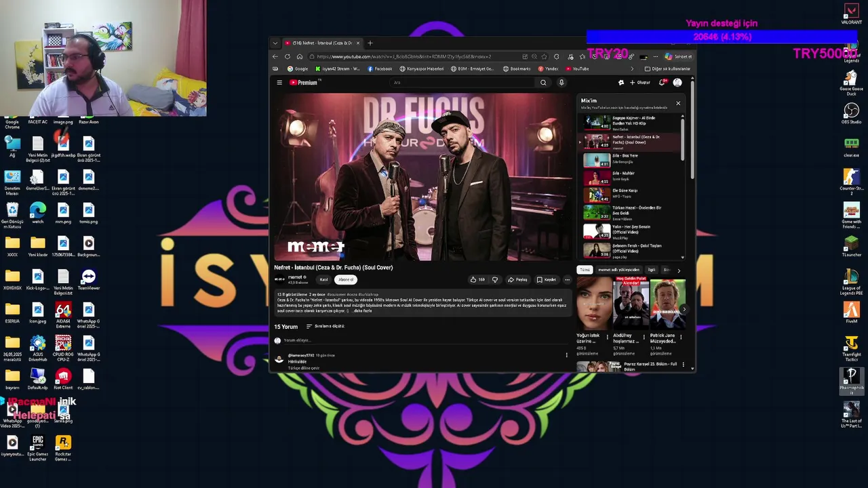Select the İlgili filter chip
The width and height of the screenshot is (868, 488).
[x=652, y=270]
